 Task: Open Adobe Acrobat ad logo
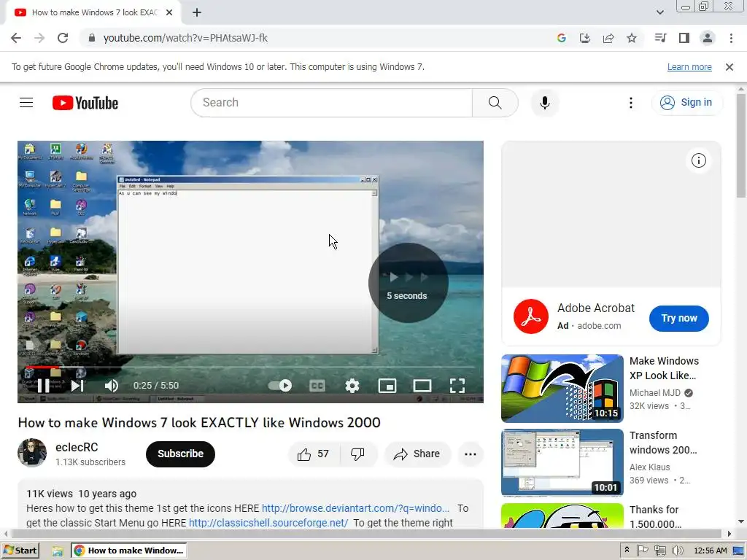[x=531, y=316]
